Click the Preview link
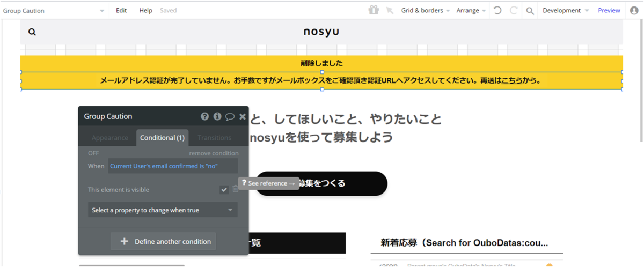This screenshot has width=644, height=267. click(x=609, y=10)
